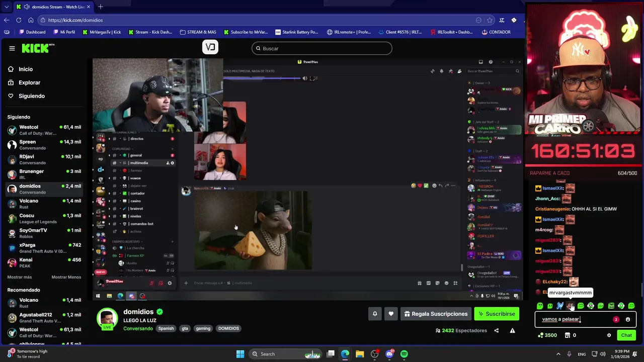Open Brunenger channel in sidebar
Image resolution: width=644 pixels, height=362 pixels.
coord(44,174)
